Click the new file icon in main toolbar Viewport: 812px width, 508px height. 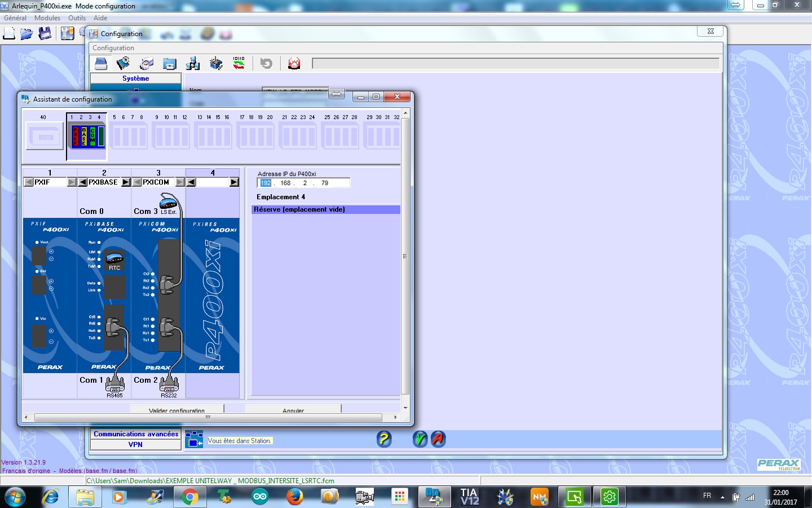pyautogui.click(x=9, y=34)
